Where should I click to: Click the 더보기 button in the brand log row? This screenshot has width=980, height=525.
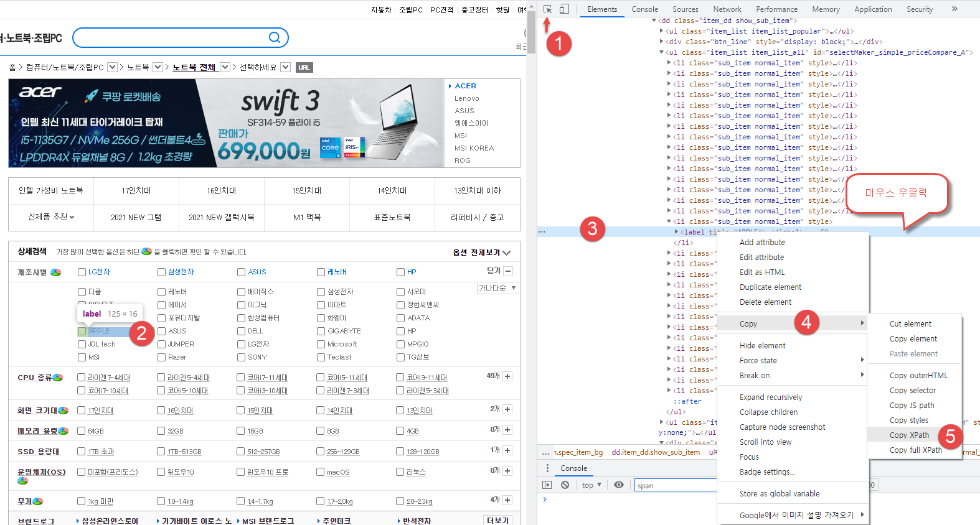coord(498,521)
